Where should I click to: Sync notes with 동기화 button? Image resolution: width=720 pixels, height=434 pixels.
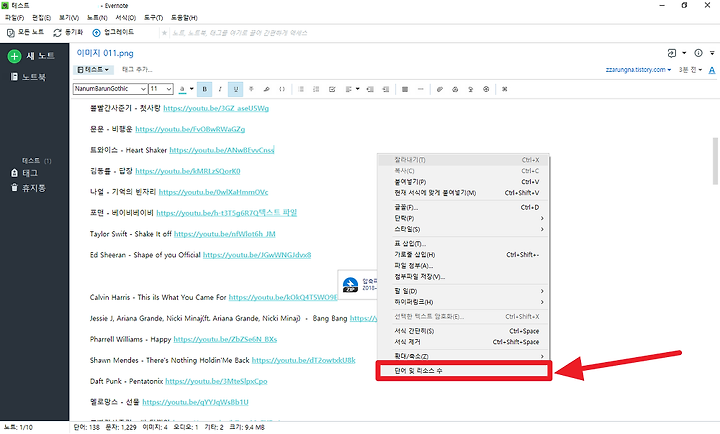68,32
